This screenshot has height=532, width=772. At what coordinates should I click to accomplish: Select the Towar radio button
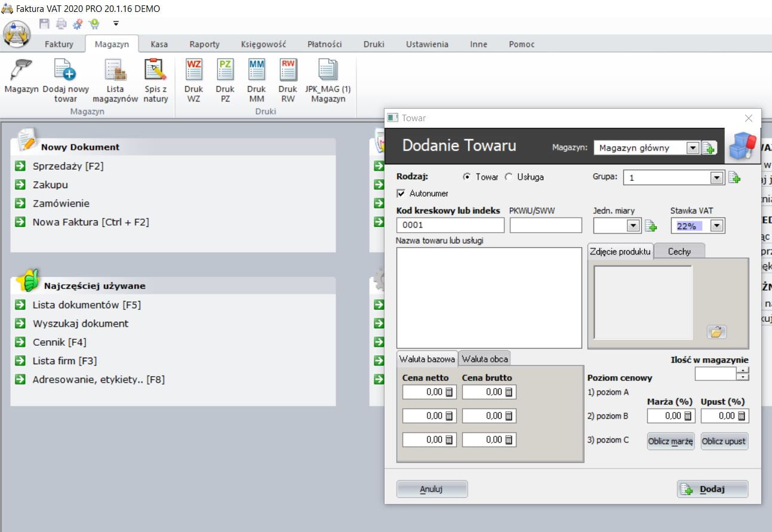click(x=467, y=177)
